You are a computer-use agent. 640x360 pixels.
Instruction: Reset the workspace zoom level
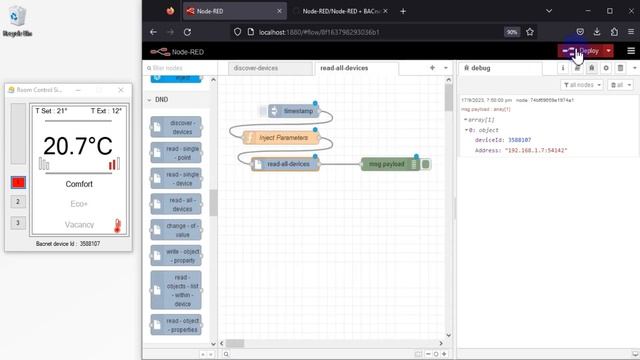[436, 354]
